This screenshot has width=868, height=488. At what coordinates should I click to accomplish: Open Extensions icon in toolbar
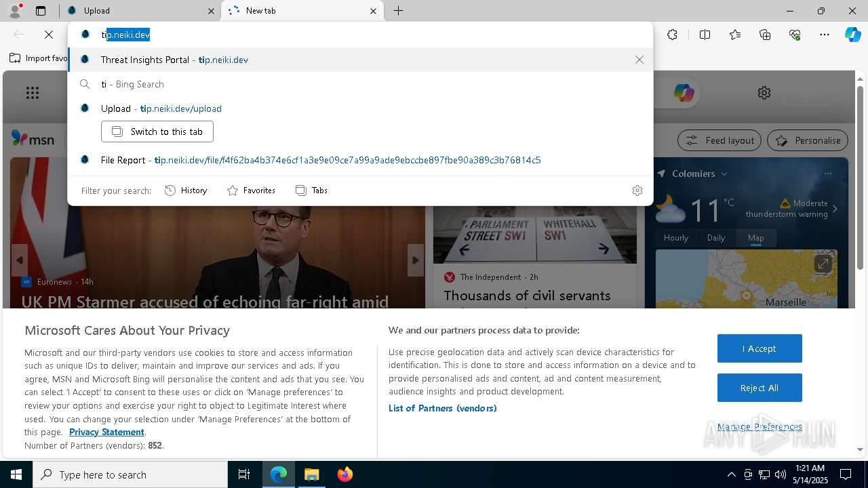(672, 35)
